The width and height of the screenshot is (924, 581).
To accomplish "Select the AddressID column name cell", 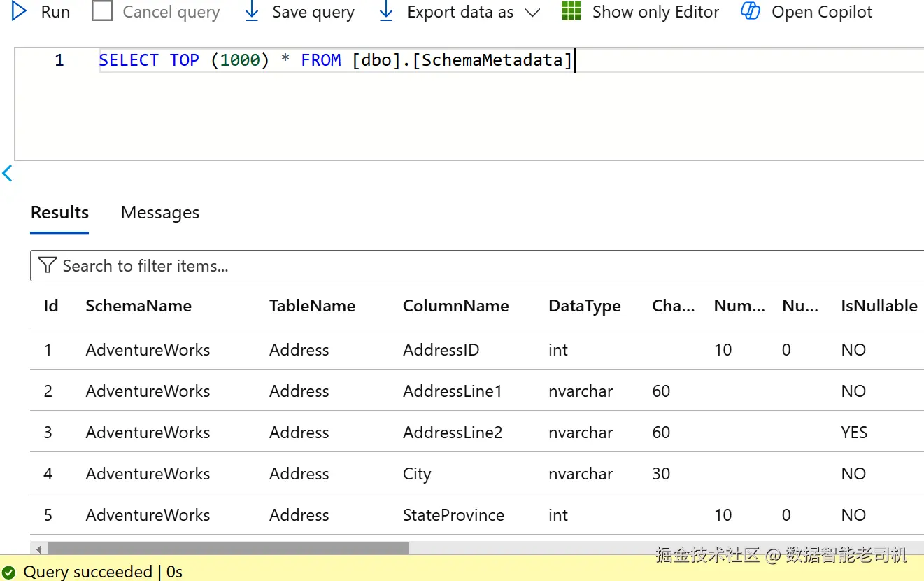I will click(441, 349).
